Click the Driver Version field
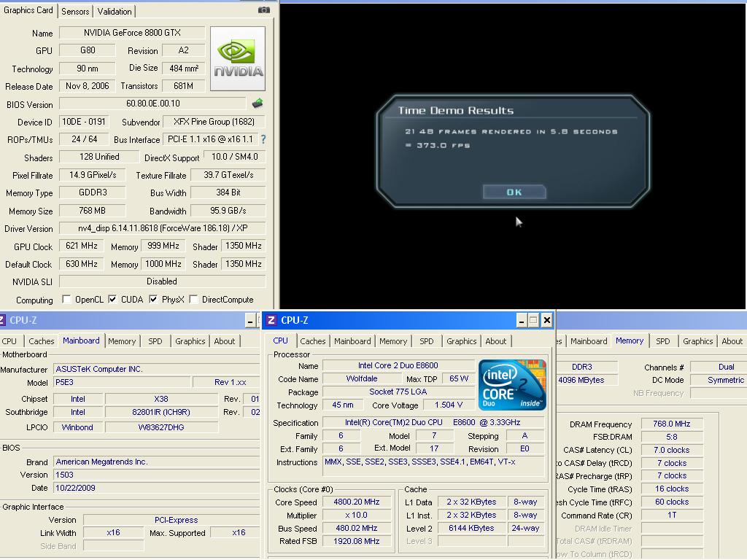 click(x=163, y=228)
